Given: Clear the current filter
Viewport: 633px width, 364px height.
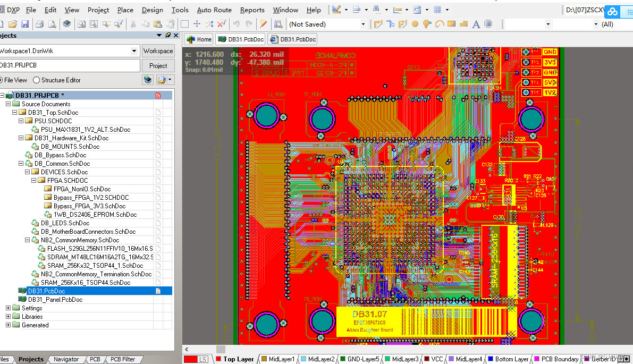Looking at the screenshot, I should [x=222, y=24].
